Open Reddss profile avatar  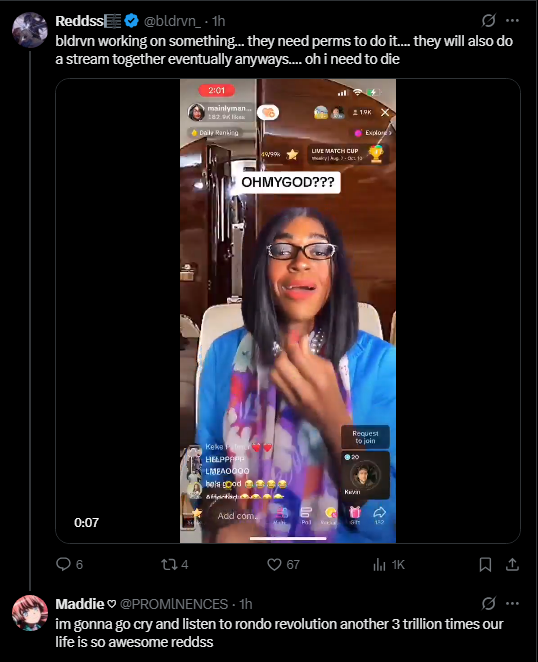pos(30,30)
